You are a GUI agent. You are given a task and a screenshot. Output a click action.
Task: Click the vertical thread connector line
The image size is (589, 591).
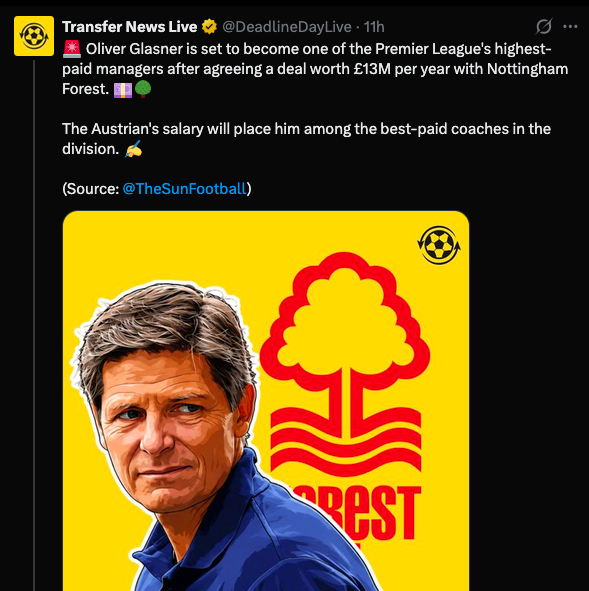pyautogui.click(x=34, y=324)
